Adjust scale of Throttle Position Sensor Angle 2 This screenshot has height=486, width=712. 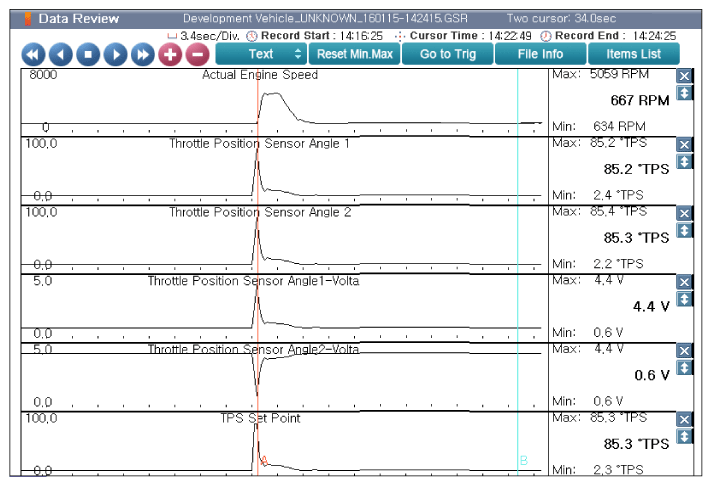coord(684,230)
